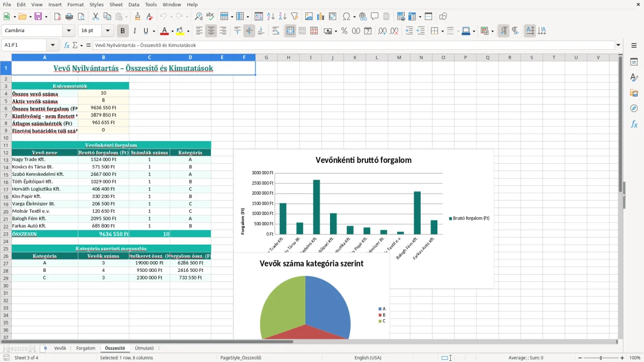Click Insert Comment icon
The image size is (644, 362).
[x=375, y=17]
